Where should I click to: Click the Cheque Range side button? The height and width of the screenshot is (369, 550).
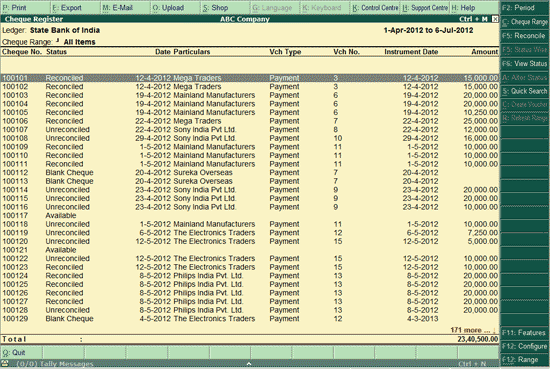coord(524,22)
